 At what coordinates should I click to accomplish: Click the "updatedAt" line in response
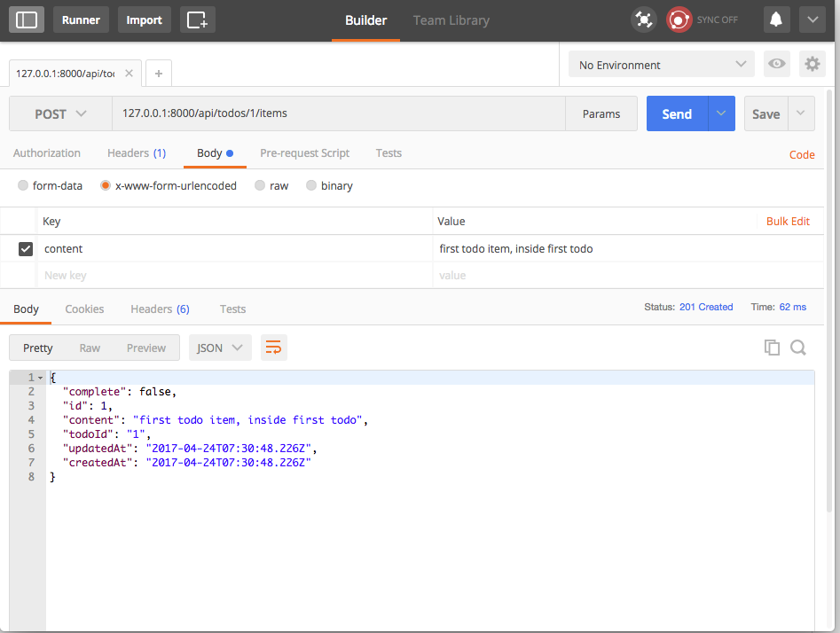coord(190,449)
